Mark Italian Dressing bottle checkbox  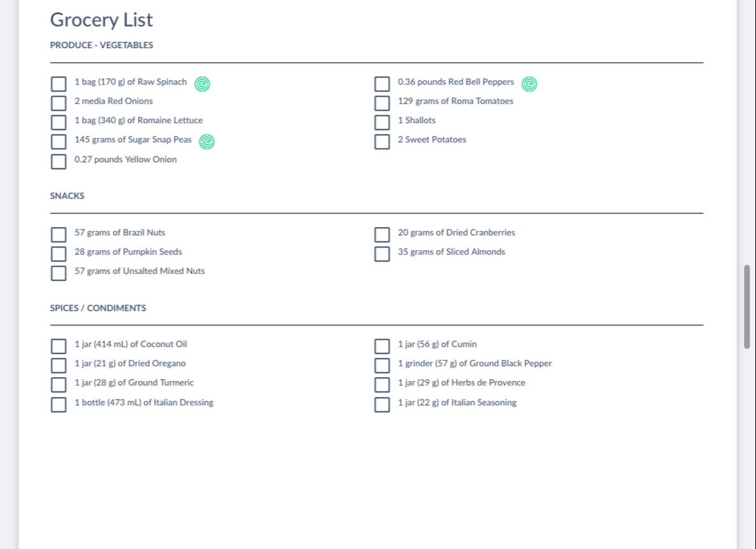click(x=59, y=405)
